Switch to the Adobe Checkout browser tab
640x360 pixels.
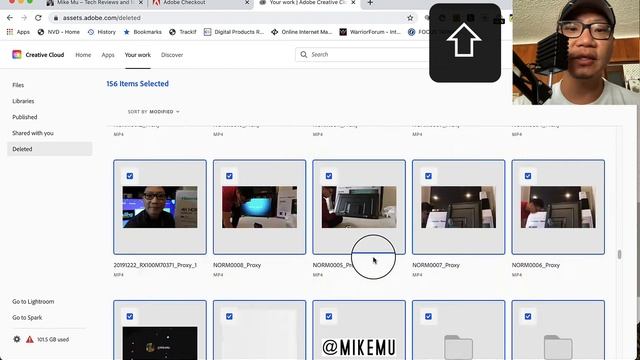[x=184, y=2]
